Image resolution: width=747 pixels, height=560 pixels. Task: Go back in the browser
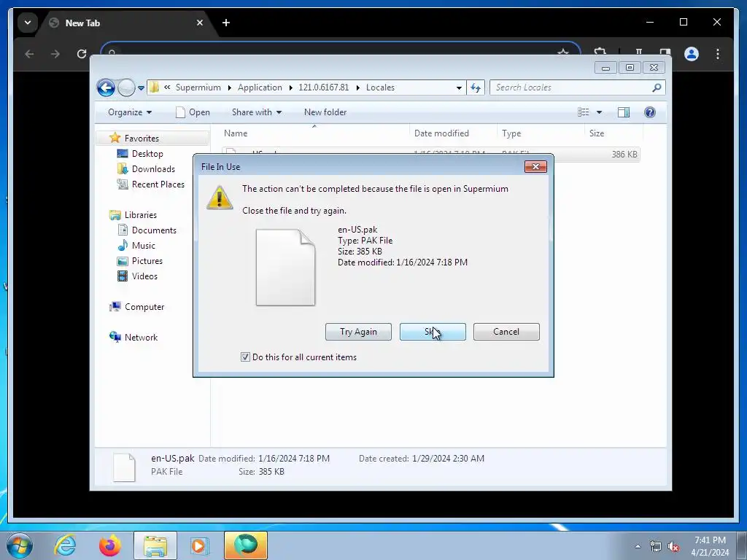coord(29,54)
